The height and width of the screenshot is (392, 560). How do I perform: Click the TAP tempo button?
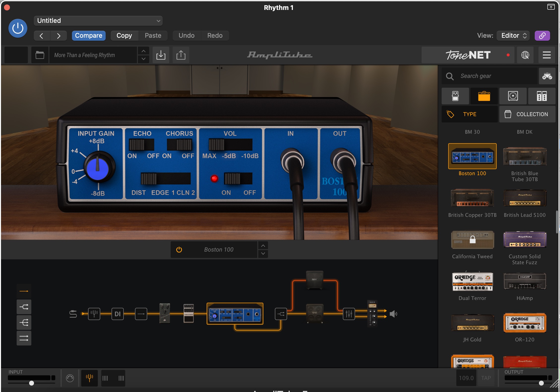pyautogui.click(x=486, y=378)
